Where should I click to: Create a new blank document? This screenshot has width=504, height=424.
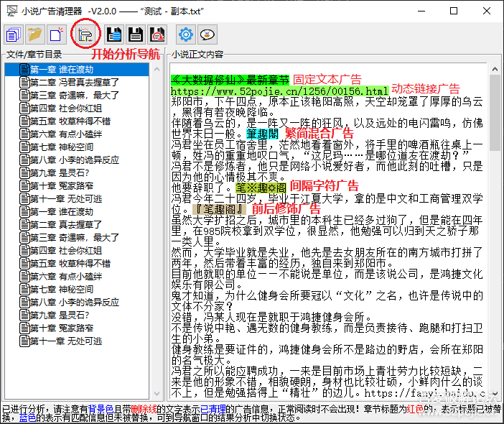point(56,34)
